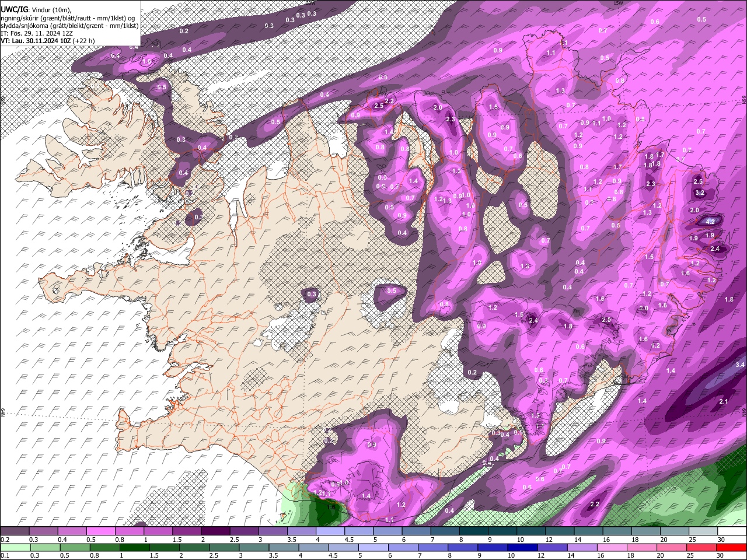Viewport: 747px width, 560px height.
Task: Click the "4.2" precipitation value on the map
Action: [x=710, y=222]
